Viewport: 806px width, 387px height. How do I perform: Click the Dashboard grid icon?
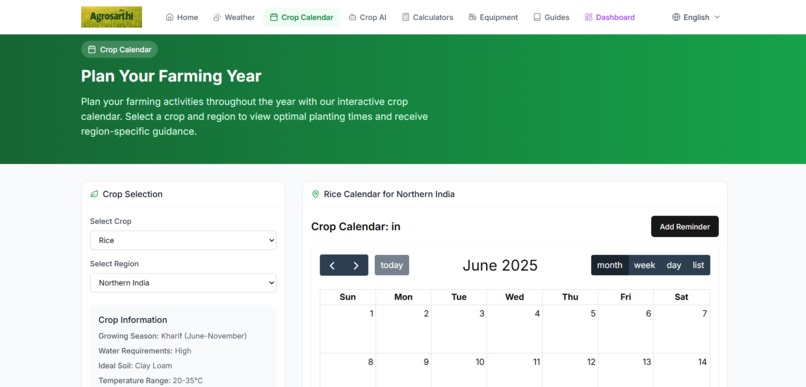[x=589, y=17]
